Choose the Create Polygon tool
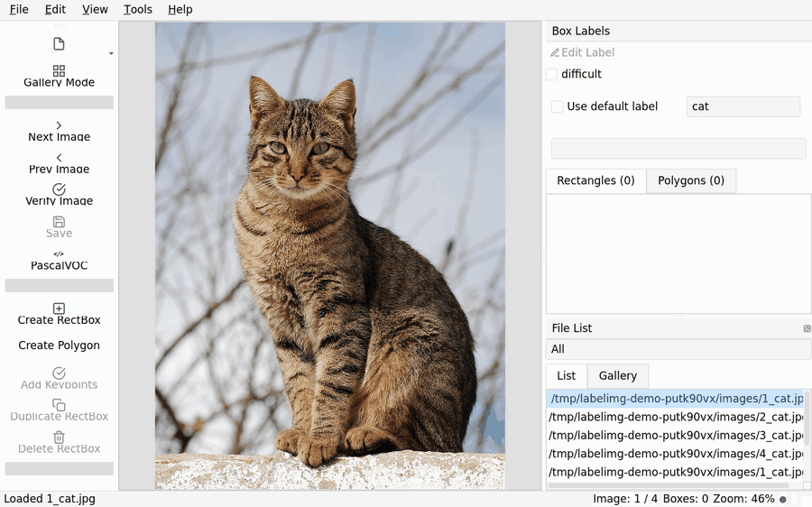812x507 pixels. click(x=59, y=346)
